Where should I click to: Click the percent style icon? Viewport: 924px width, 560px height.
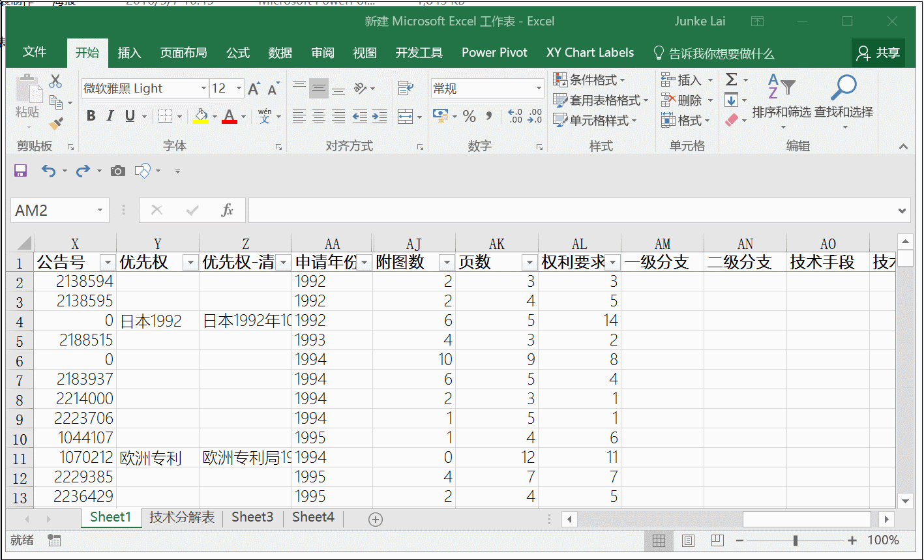click(x=469, y=117)
